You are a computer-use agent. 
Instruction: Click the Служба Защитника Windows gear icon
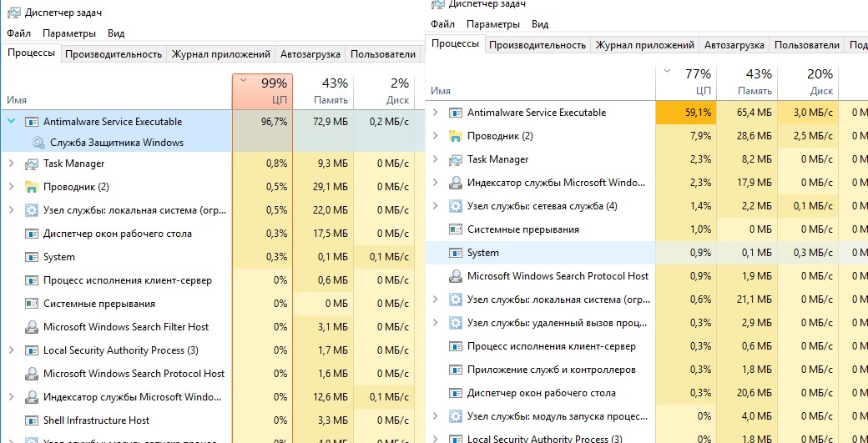[38, 143]
